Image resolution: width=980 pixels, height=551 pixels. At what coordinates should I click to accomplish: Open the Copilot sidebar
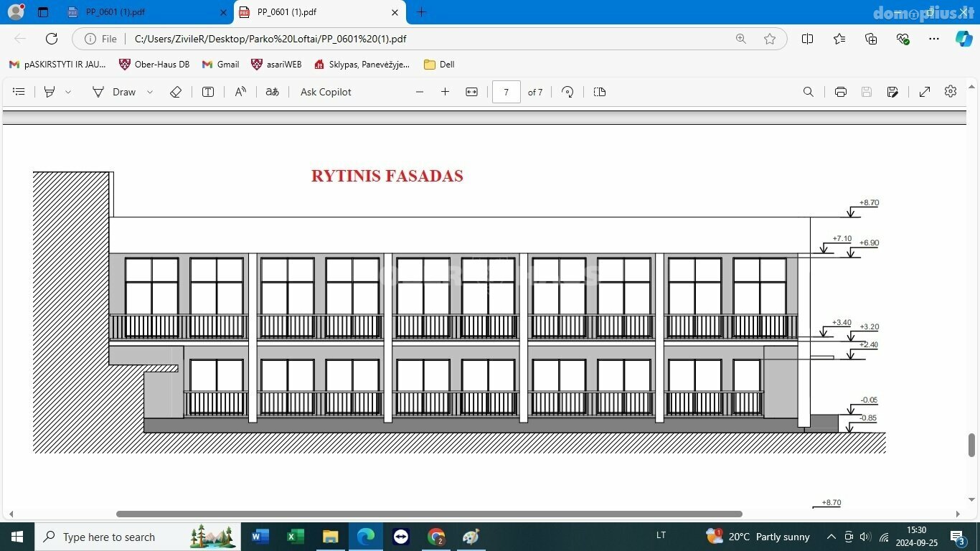point(964,39)
